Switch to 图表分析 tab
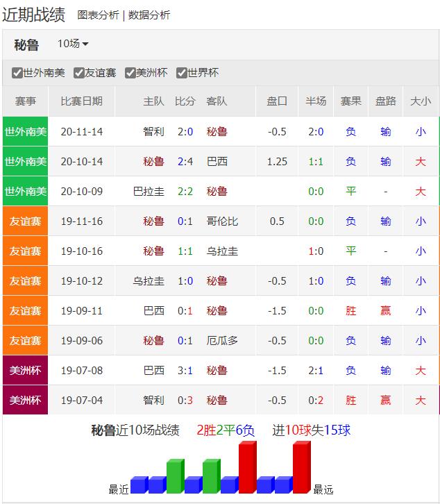 pos(98,15)
